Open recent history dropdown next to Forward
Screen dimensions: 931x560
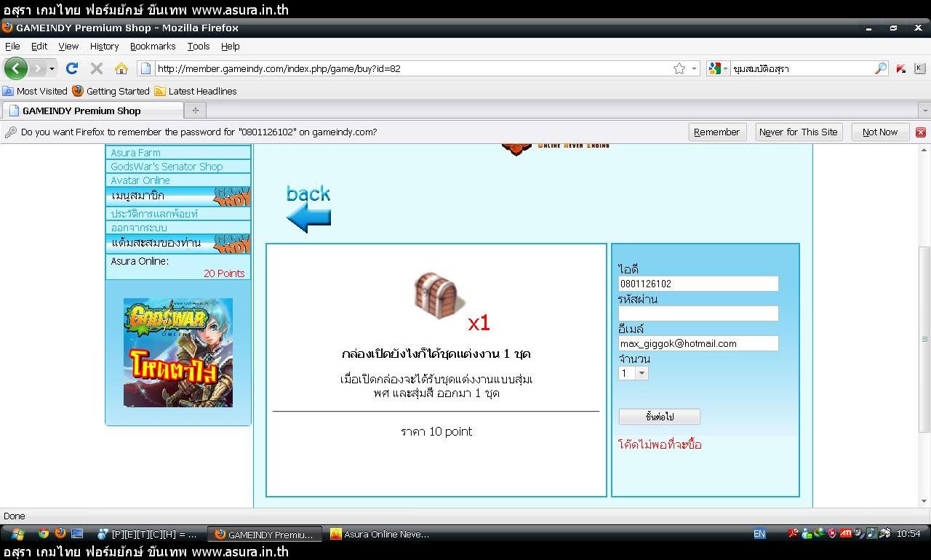point(52,68)
